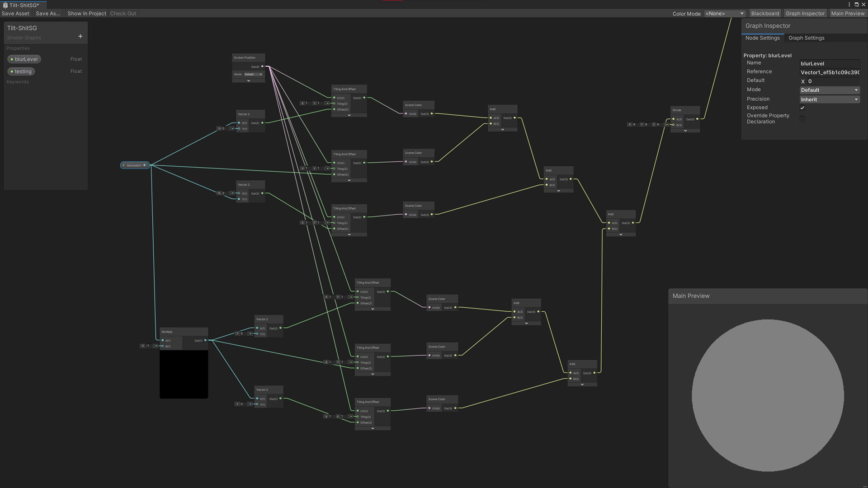The image size is (868, 488).
Task: Toggle the Blackboard panel visibility
Action: tap(765, 14)
